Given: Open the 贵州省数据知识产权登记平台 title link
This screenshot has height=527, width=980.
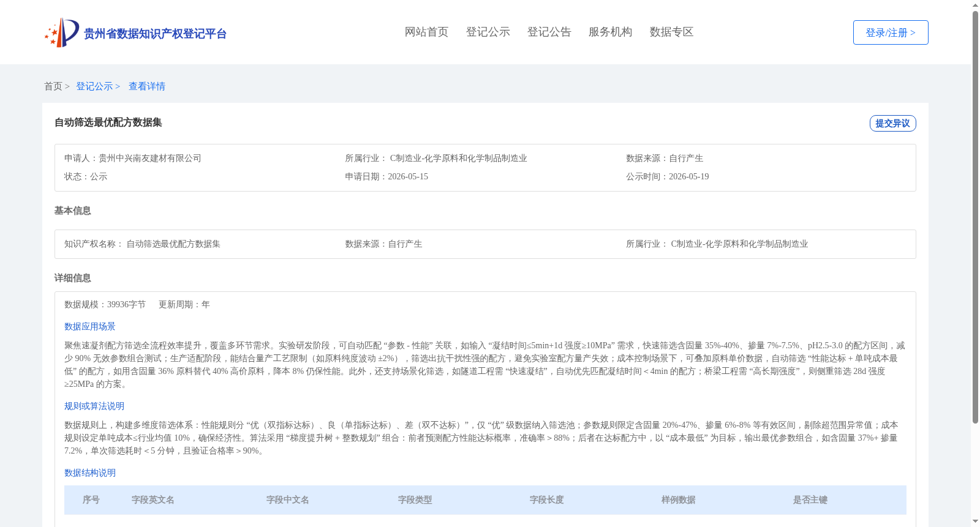Looking at the screenshot, I should (155, 34).
